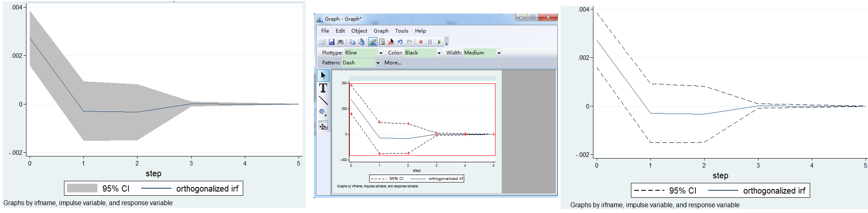Open the Object menu
This screenshot has height=213, width=868.
click(359, 31)
